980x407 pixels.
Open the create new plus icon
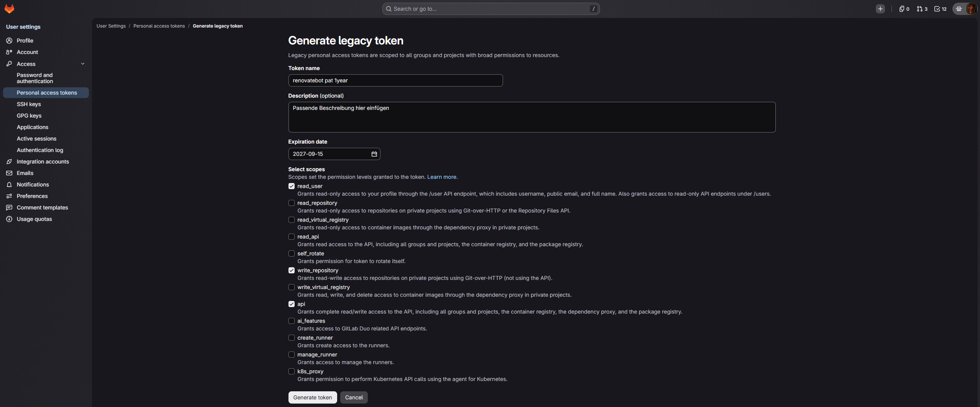coord(880,9)
